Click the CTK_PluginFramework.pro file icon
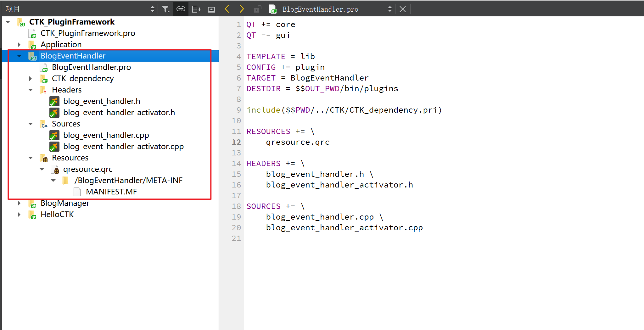Image resolution: width=644 pixels, height=330 pixels. [x=32, y=33]
